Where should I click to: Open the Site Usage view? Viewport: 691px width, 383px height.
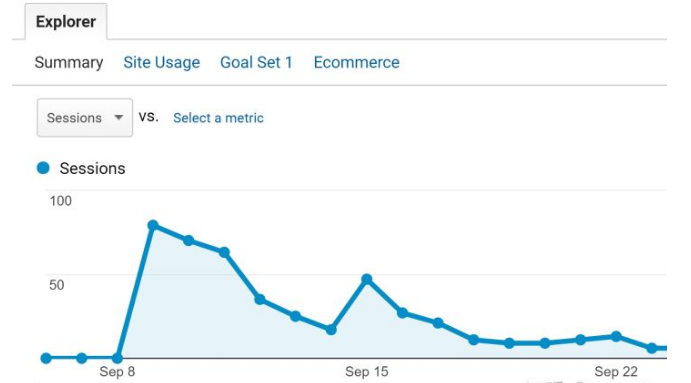tap(161, 63)
